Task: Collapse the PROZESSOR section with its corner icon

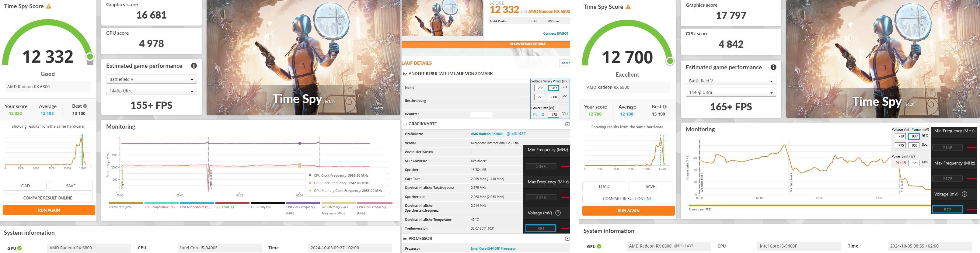Action: click(567, 238)
